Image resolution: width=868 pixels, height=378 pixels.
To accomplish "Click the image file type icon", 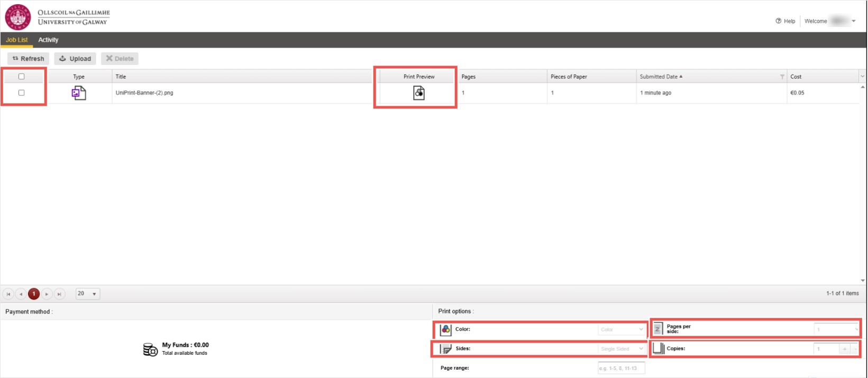I will tap(79, 93).
